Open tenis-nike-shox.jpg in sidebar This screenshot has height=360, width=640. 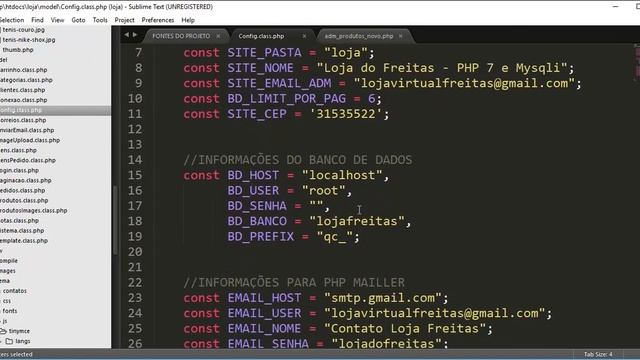click(x=29, y=40)
